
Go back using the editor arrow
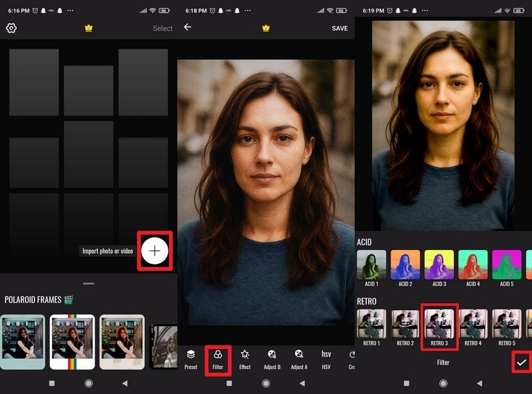tap(188, 27)
